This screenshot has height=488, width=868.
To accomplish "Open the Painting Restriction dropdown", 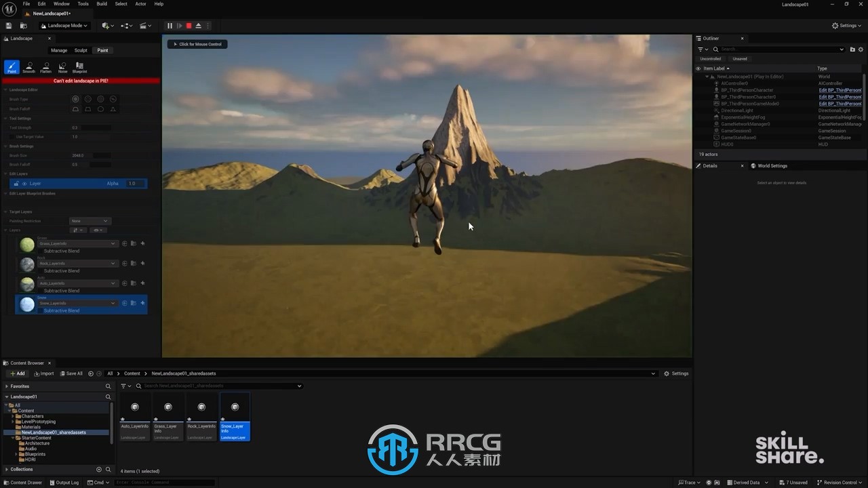I will (x=90, y=221).
